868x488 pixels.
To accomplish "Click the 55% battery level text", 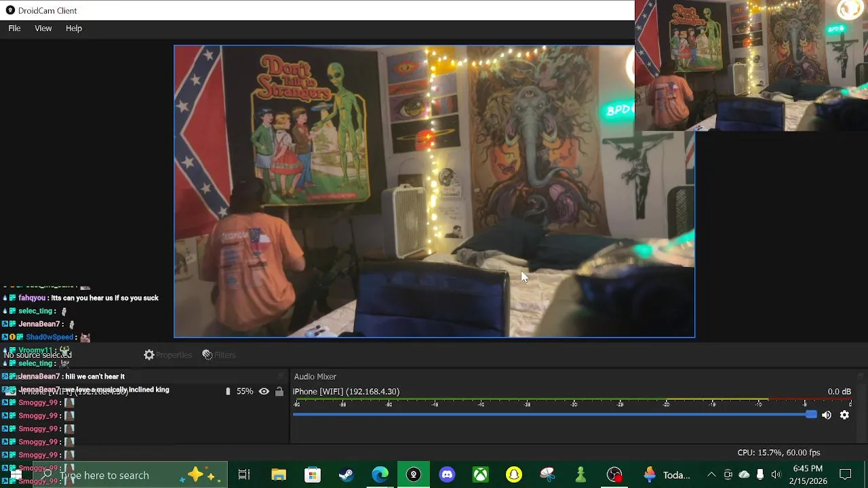I will [x=245, y=392].
